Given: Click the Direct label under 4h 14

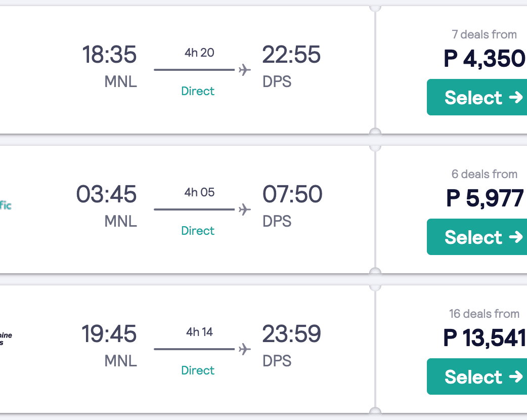Looking at the screenshot, I should pos(198,370).
